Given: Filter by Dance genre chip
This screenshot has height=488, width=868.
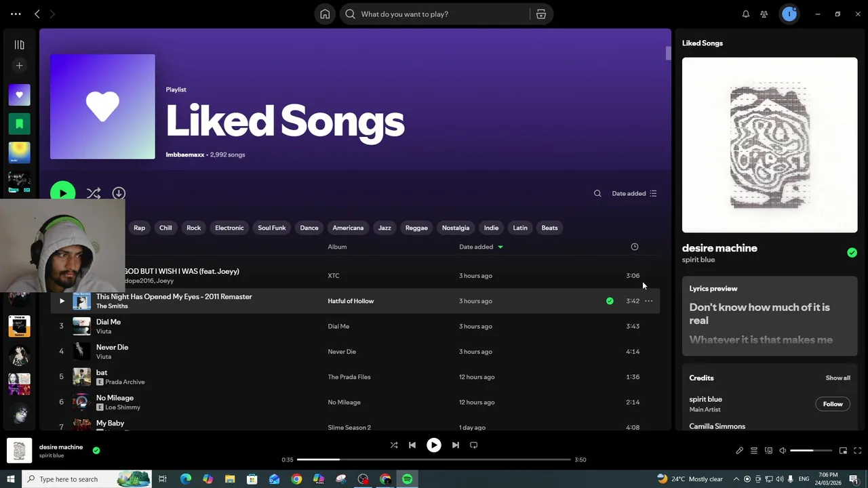Looking at the screenshot, I should [309, 228].
